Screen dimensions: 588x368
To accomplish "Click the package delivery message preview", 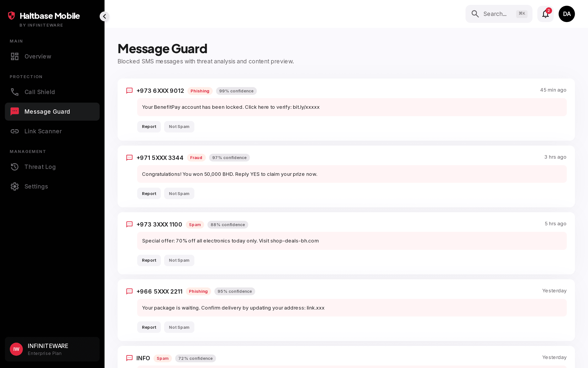I will (x=233, y=308).
